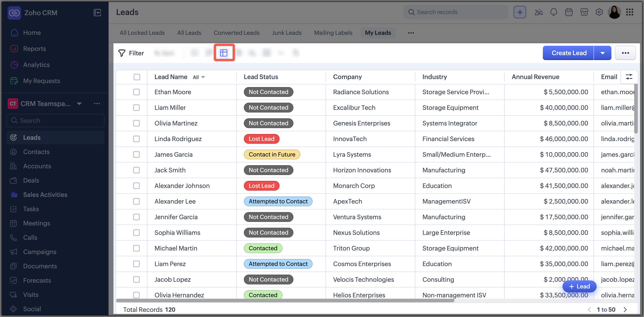Open the apps grid launcher icon
The height and width of the screenshot is (317, 644).
629,12
